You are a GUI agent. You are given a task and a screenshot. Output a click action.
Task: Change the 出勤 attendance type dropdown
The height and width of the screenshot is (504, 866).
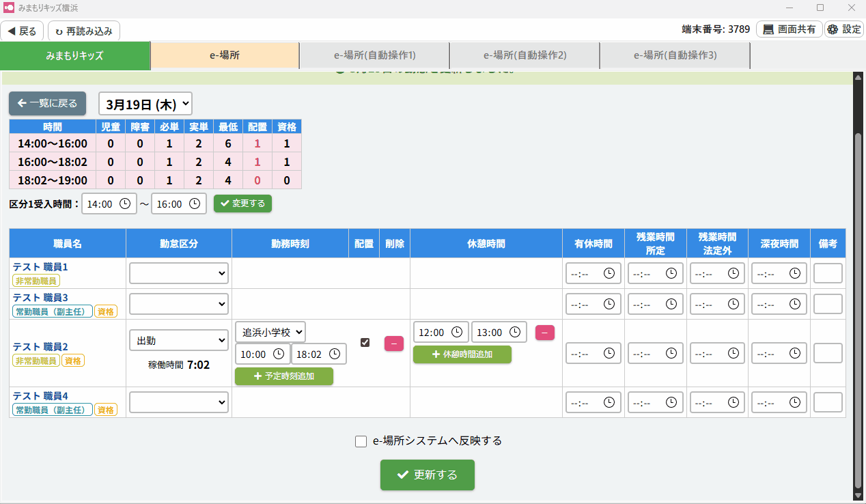(178, 340)
